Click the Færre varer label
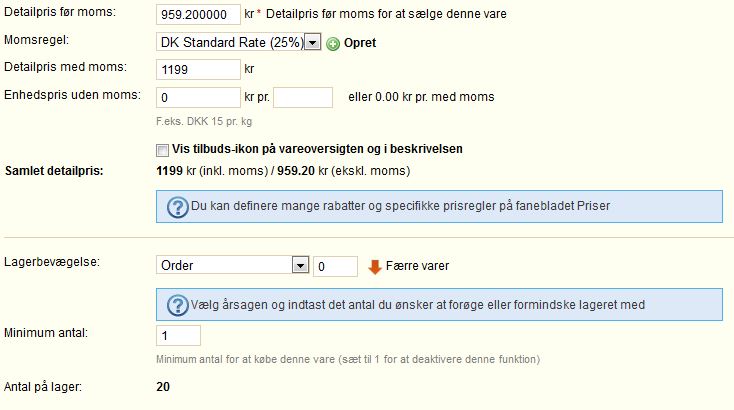 [417, 266]
